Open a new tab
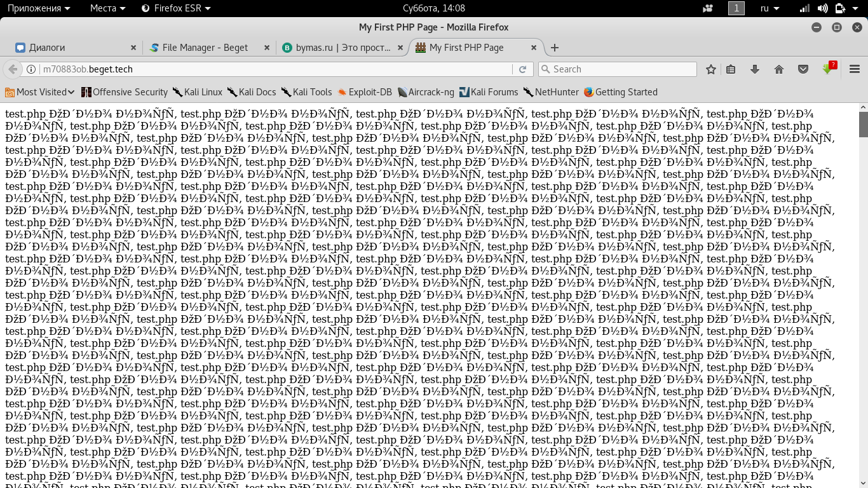Viewport: 868px width, 488px height. tap(555, 48)
